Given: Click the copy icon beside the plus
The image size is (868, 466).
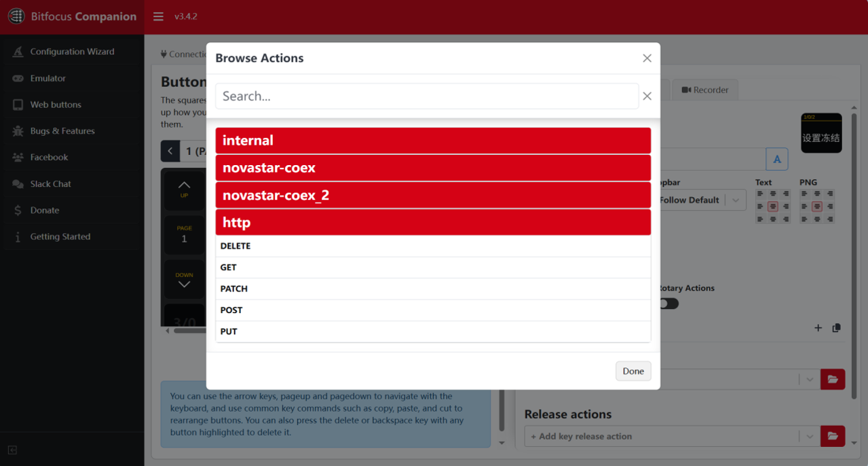Looking at the screenshot, I should point(836,328).
